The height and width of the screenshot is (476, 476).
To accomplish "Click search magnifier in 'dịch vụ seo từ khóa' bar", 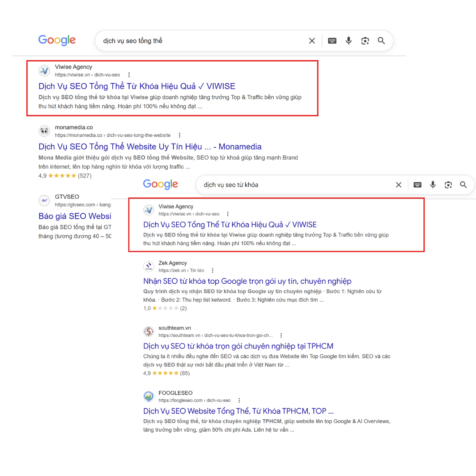I will coord(463,185).
